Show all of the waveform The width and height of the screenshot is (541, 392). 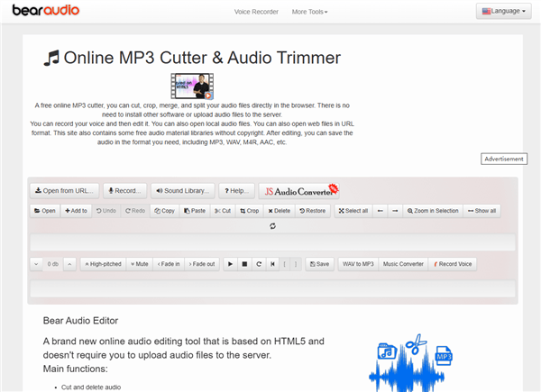(482, 211)
